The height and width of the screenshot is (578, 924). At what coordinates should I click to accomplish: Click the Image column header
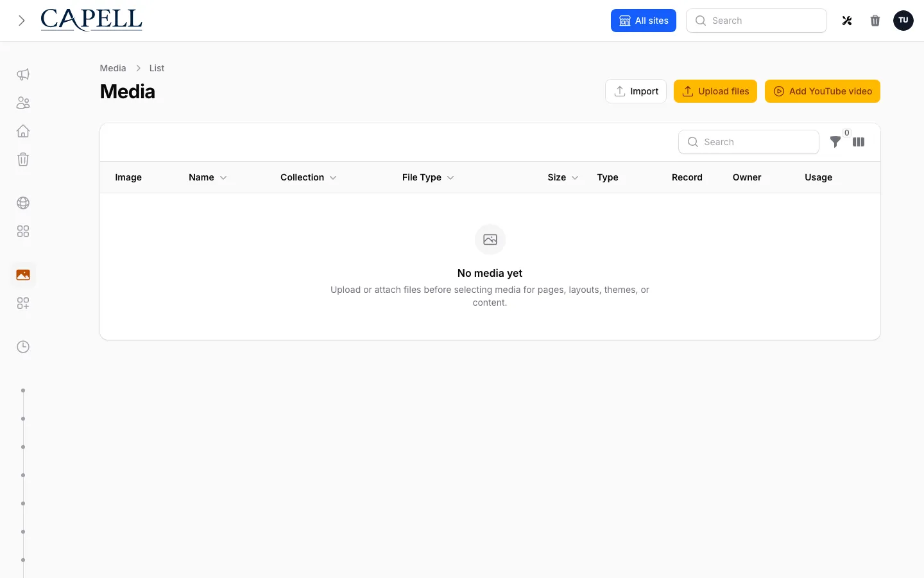coord(128,177)
